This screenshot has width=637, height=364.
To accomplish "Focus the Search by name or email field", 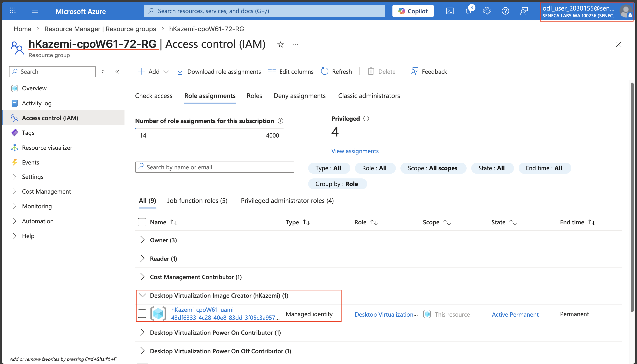I will (214, 167).
